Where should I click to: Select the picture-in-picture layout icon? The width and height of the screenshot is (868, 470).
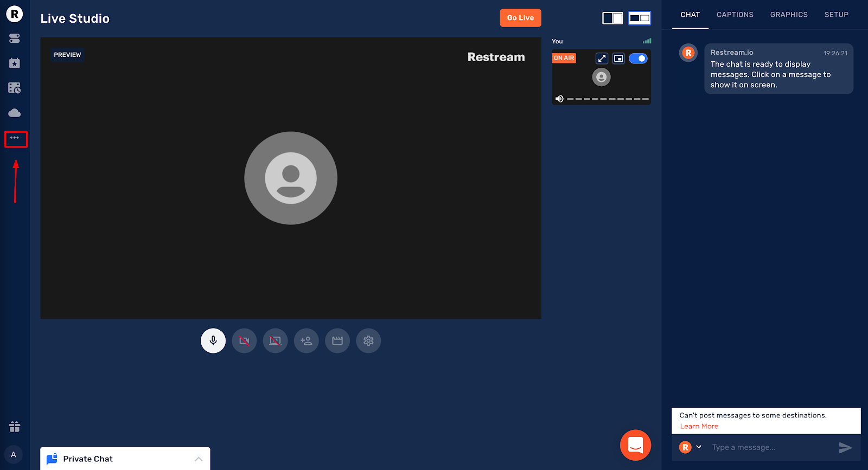click(x=640, y=18)
